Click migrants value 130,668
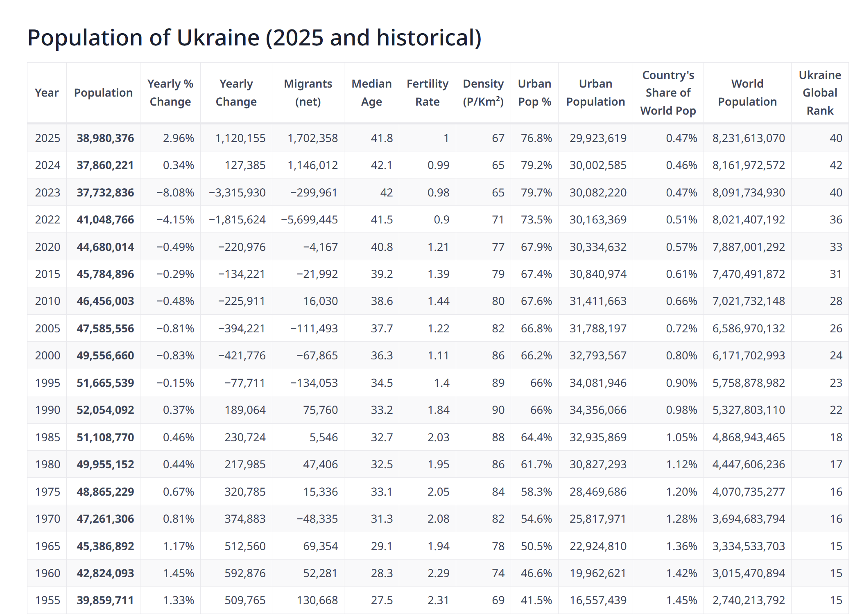The width and height of the screenshot is (862, 616). pyautogui.click(x=317, y=600)
